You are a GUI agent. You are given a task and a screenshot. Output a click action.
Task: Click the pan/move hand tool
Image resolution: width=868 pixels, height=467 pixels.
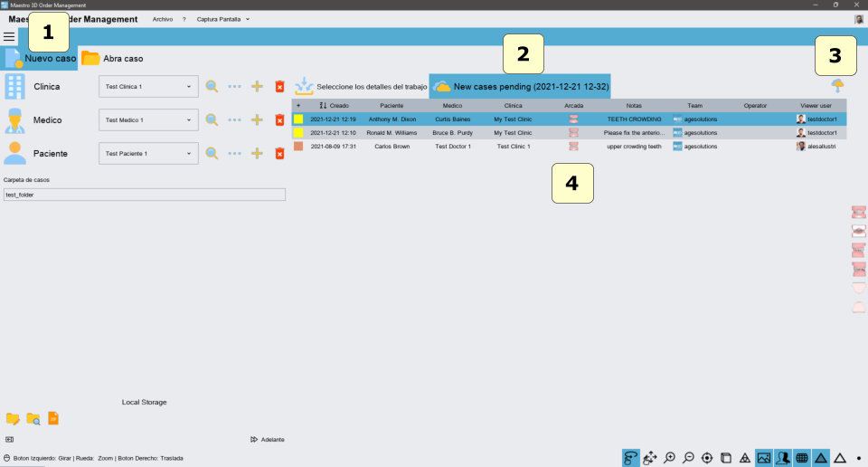point(650,458)
